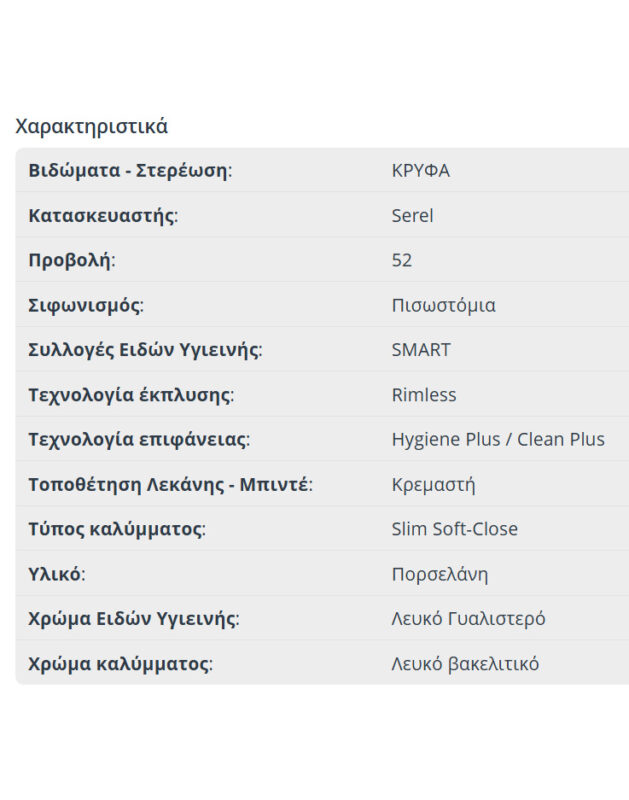
Task: Click the Slim Soft-Close cover type value
Action: pyautogui.click(x=455, y=529)
